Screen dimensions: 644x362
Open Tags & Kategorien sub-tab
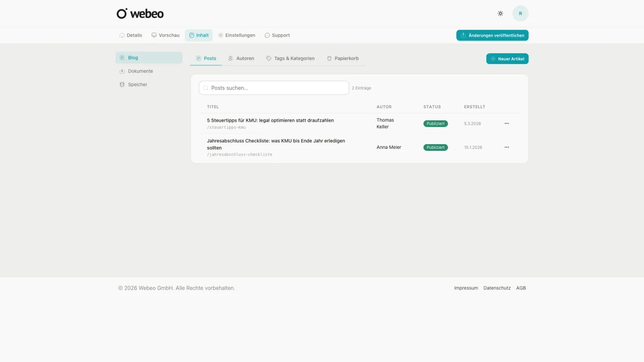(x=291, y=58)
